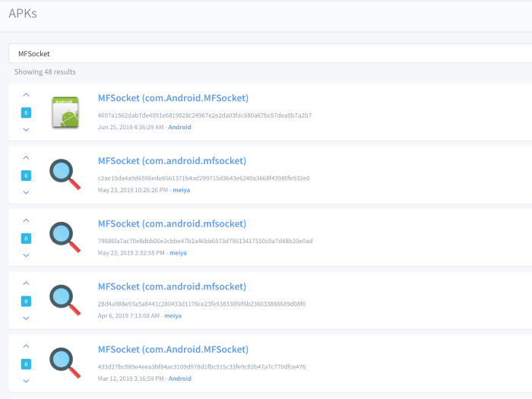Select hash starting with 79886fa7ac70
This screenshot has height=399, width=532.
205,241
